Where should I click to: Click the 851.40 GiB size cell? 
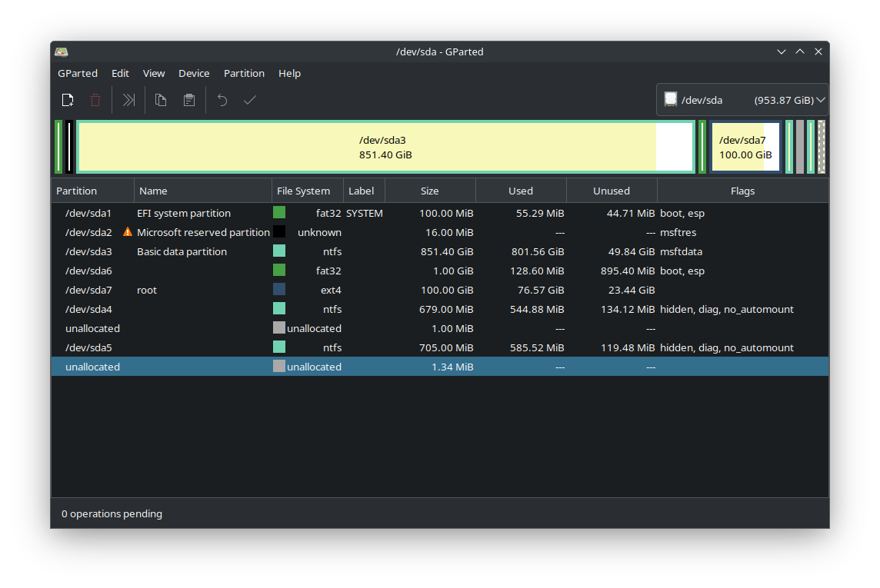click(447, 251)
